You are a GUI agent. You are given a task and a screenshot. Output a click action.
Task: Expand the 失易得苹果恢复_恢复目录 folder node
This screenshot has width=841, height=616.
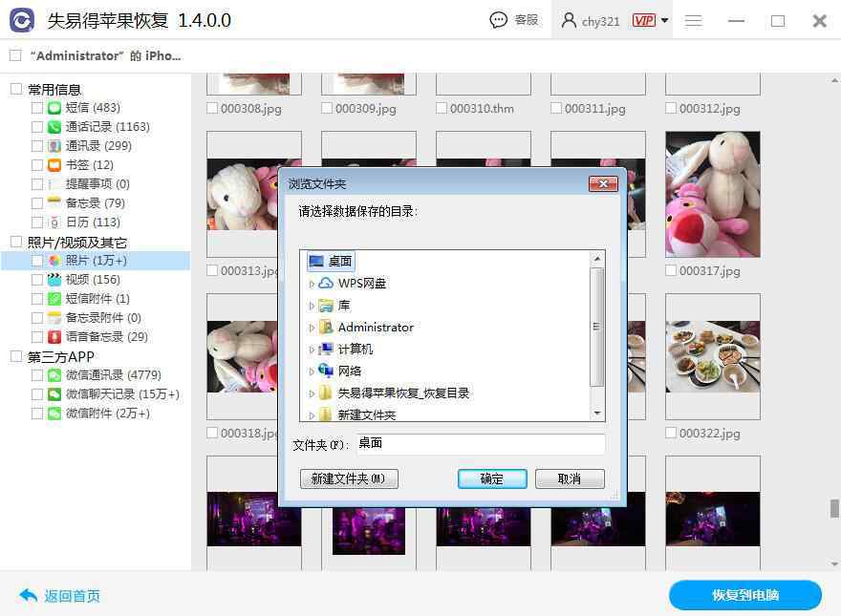tap(312, 393)
